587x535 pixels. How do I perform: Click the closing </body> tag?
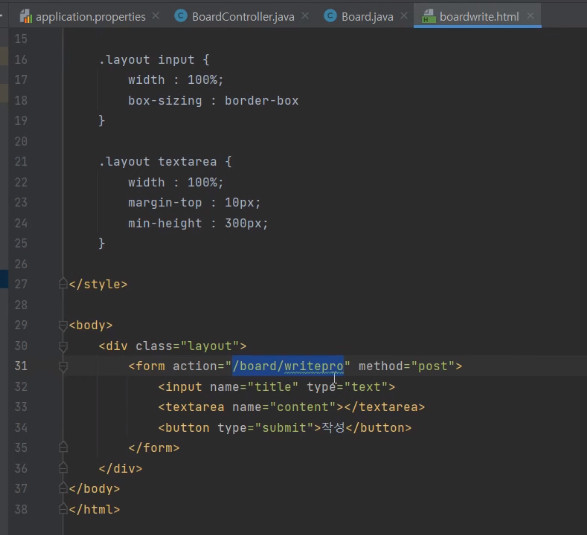click(x=94, y=489)
